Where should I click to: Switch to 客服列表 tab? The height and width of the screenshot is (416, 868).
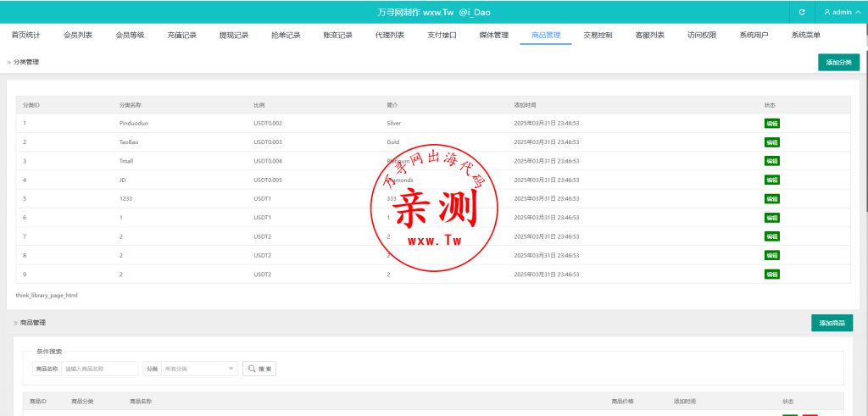(650, 35)
